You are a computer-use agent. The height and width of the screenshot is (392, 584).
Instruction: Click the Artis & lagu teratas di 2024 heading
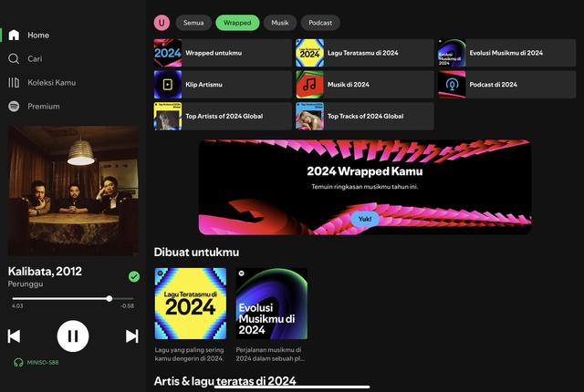225,381
